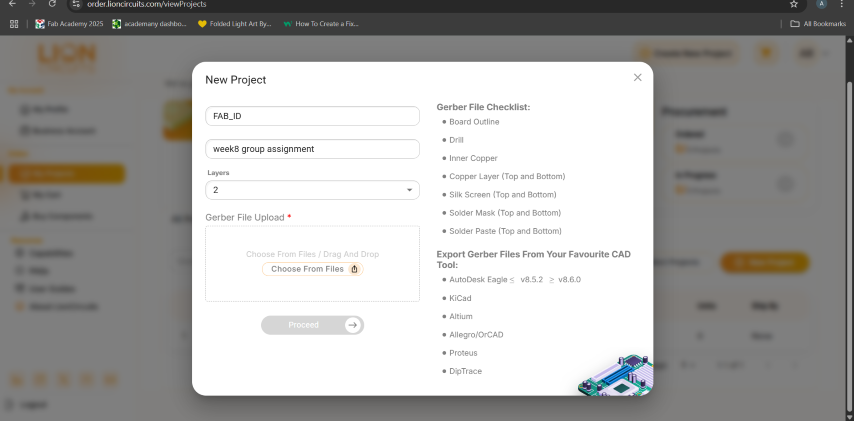Click Proteus export entry
The image size is (854, 421).
point(463,353)
